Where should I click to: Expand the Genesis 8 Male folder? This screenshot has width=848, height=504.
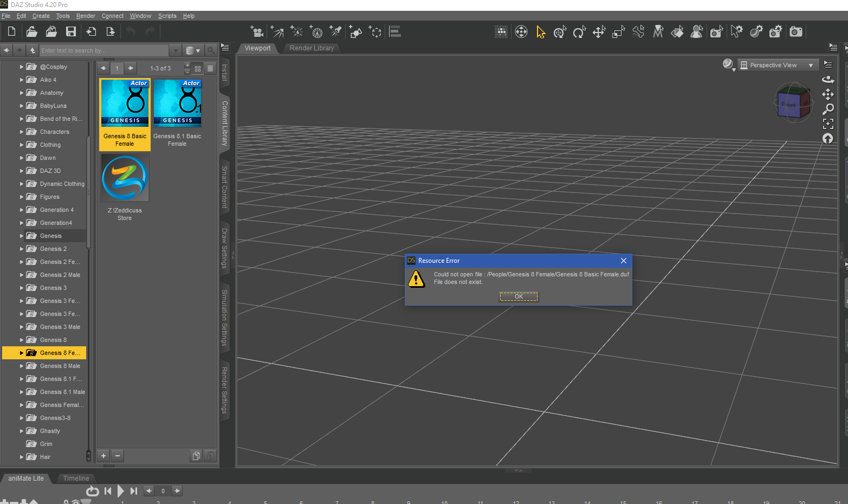point(22,366)
